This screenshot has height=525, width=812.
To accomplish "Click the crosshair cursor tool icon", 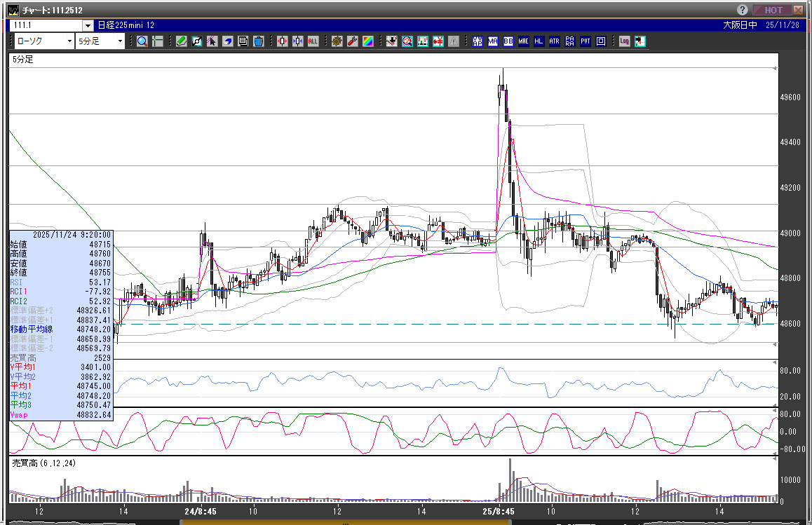I will 157,41.
